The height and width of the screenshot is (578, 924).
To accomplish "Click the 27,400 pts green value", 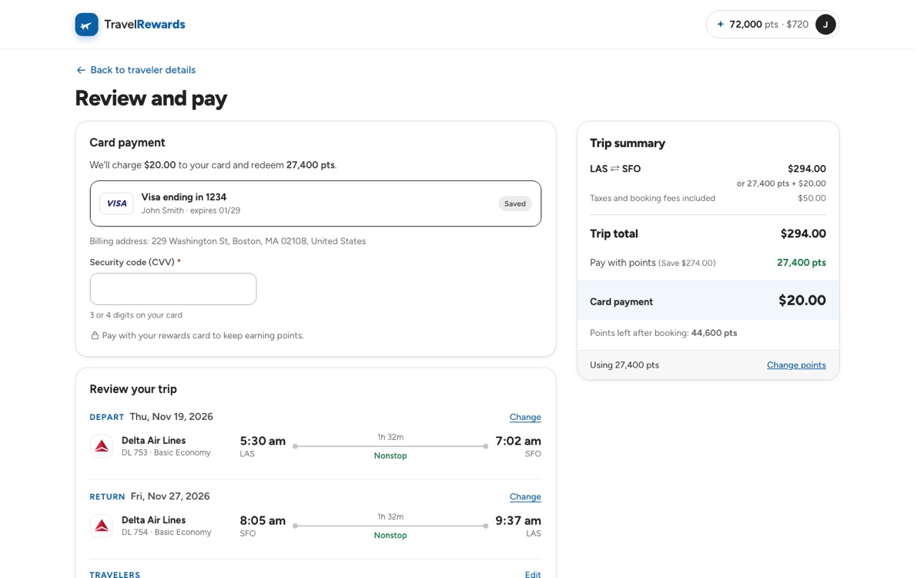I will pos(802,263).
